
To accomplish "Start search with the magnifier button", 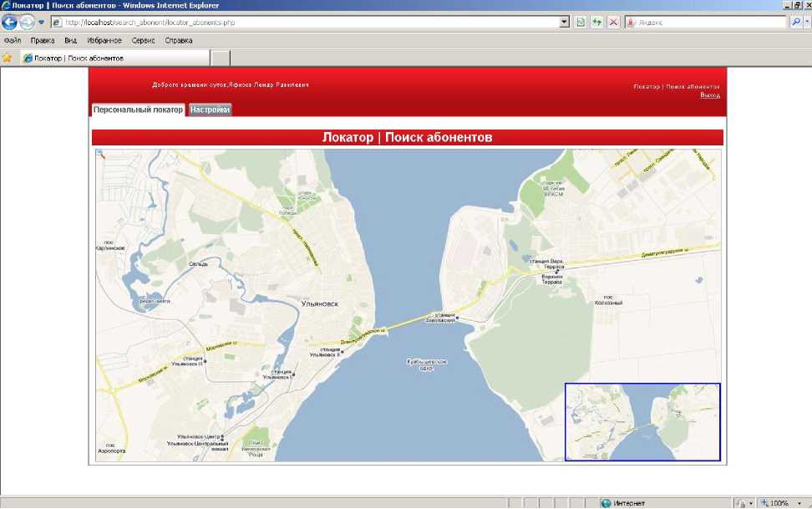I will pyautogui.click(x=796, y=23).
